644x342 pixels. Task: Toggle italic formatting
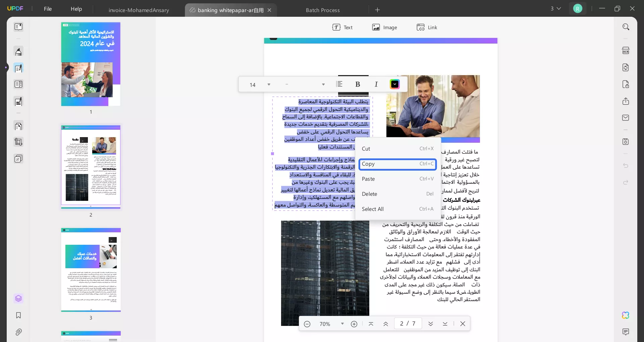coord(376,84)
